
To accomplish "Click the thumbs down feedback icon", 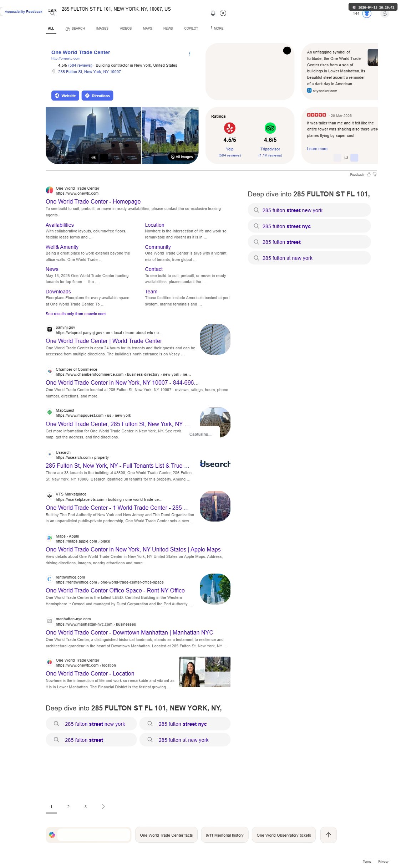I will [375, 174].
